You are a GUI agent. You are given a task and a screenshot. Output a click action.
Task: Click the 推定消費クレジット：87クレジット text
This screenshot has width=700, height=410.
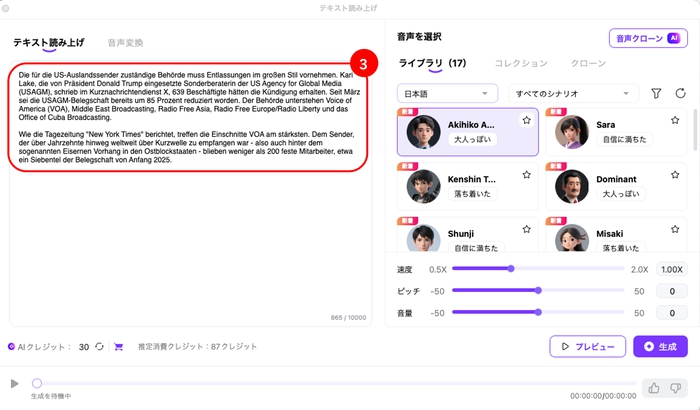[197, 347]
